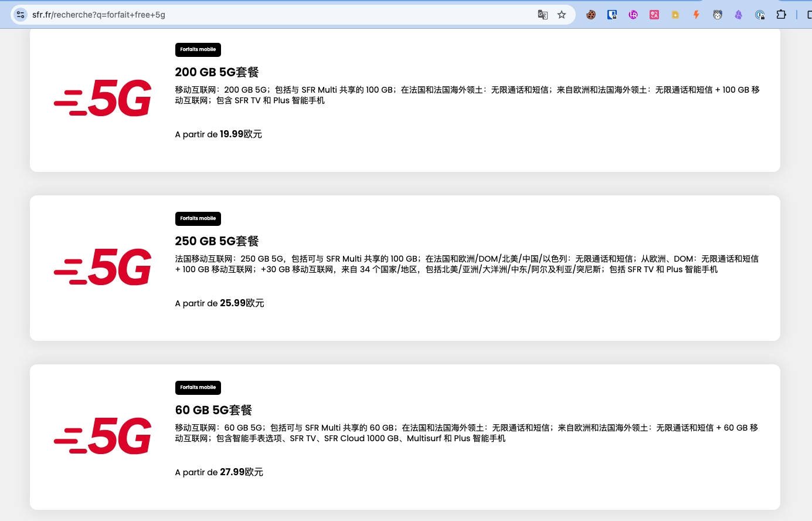Click the 60 GB plan description text
Viewport: 812px width, 521px height.
[x=467, y=433]
